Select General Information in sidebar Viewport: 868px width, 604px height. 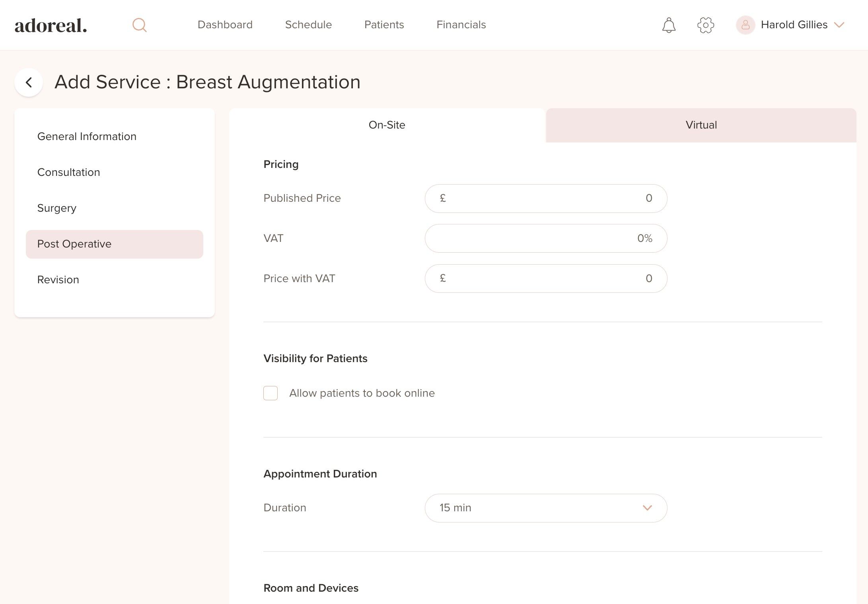(x=87, y=136)
